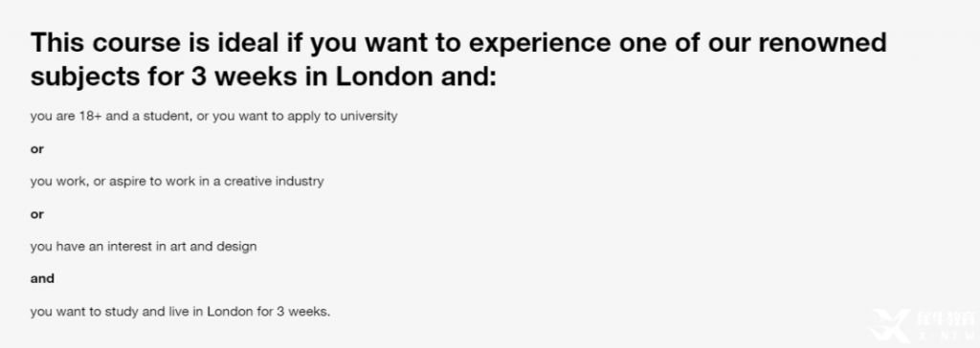Image resolution: width=980 pixels, height=348 pixels.
Task: Click the line 'you are 18+ and a student'
Action: 213,117
